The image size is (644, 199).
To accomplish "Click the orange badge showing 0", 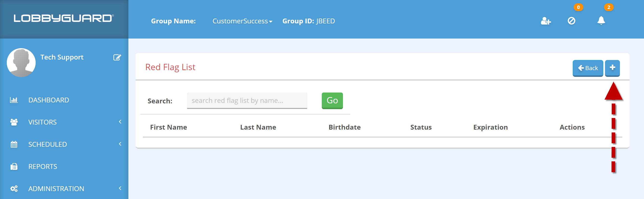I will coord(578,7).
